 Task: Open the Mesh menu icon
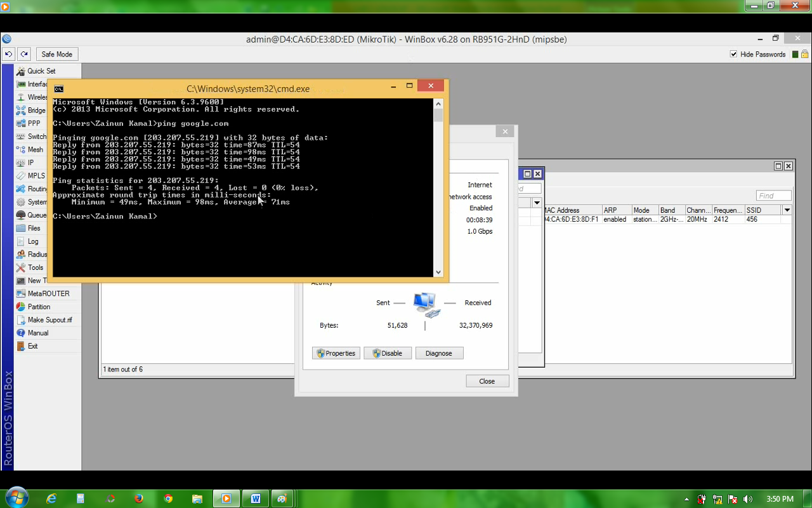(x=21, y=150)
